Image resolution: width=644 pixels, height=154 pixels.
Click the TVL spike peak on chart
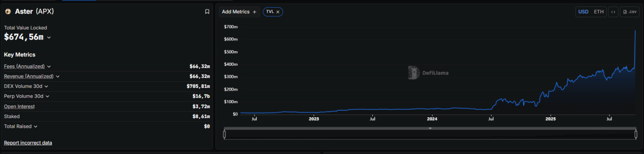click(635, 31)
